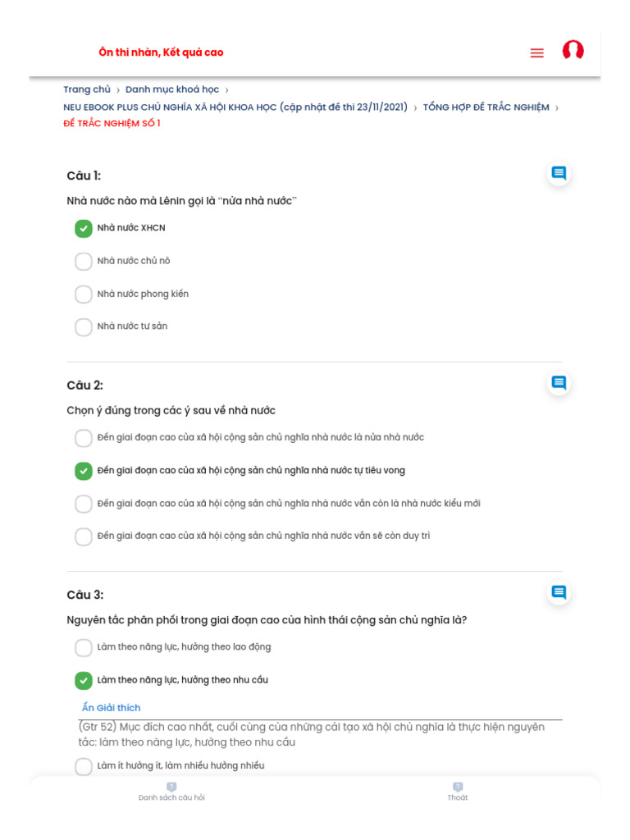Viewport: 630px width, 840px height.
Task: Click the red user profile avatar
Action: pos(573,51)
